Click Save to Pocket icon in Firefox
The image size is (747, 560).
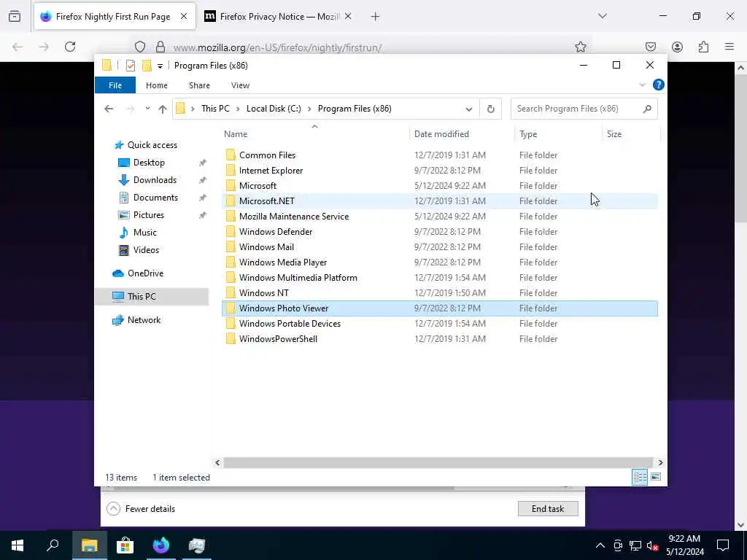[650, 47]
